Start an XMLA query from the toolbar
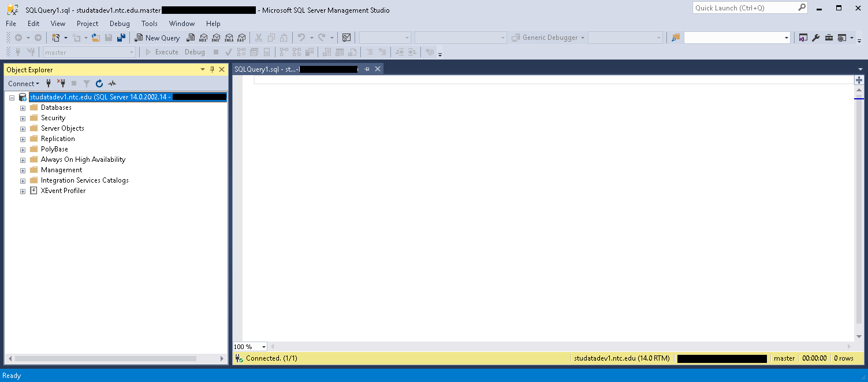The height and width of the screenshot is (382, 868). point(229,38)
